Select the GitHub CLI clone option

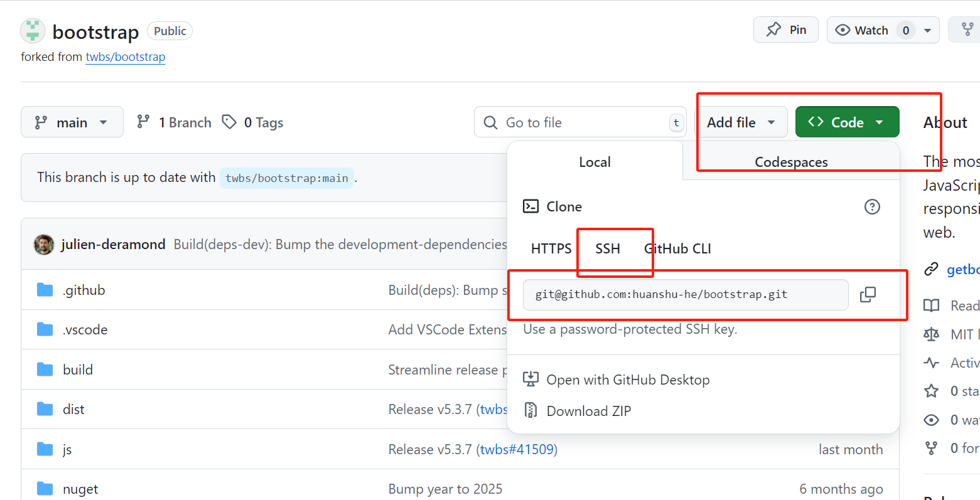[x=678, y=248]
